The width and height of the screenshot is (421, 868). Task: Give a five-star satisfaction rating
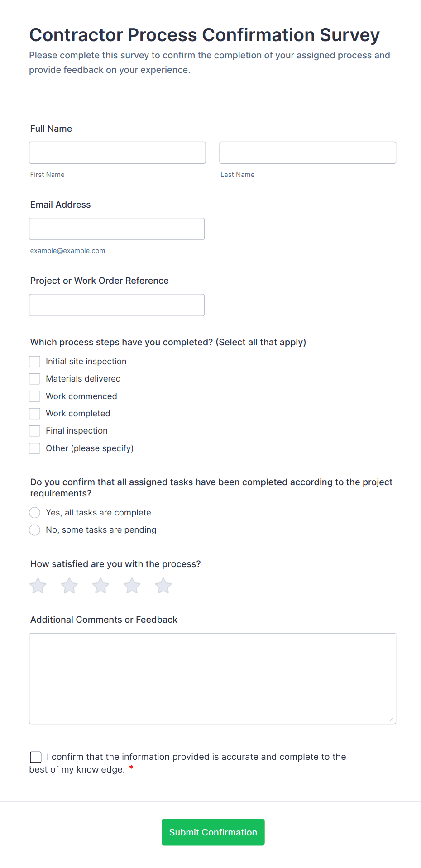coord(163,586)
